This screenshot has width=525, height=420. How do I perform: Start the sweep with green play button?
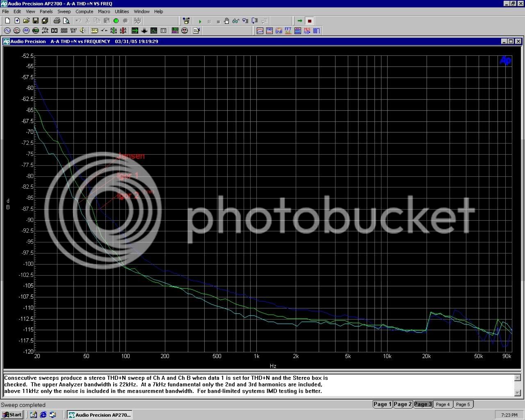[200, 21]
